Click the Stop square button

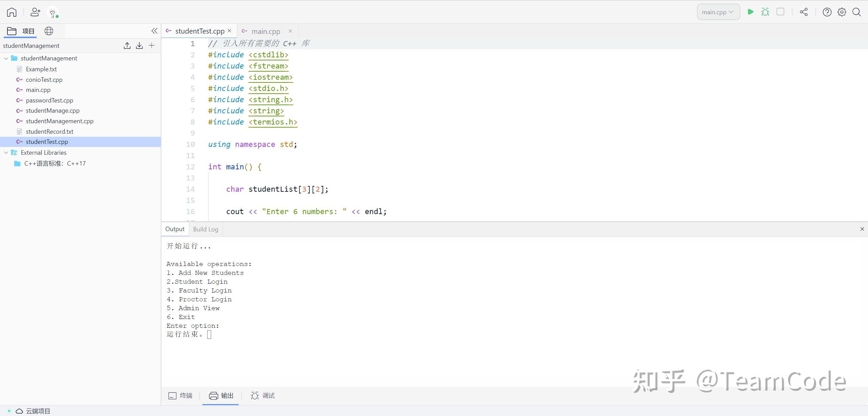pos(780,12)
